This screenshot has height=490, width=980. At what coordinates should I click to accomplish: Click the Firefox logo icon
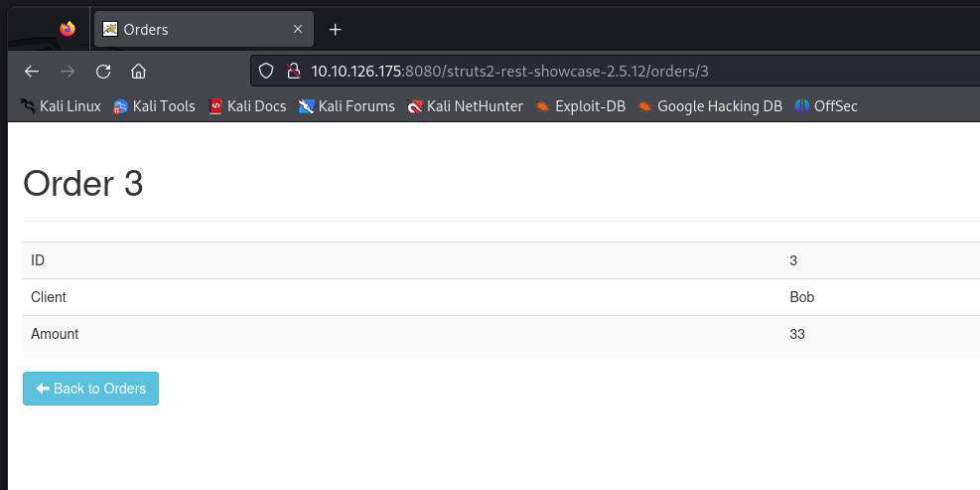(x=68, y=29)
